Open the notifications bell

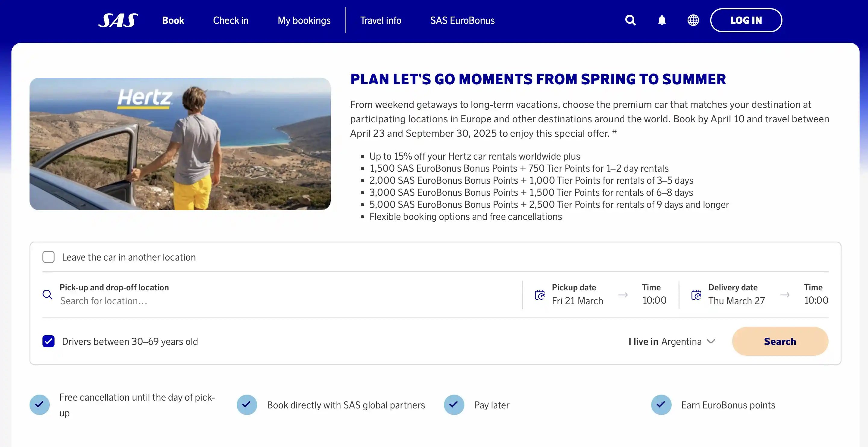tap(662, 20)
